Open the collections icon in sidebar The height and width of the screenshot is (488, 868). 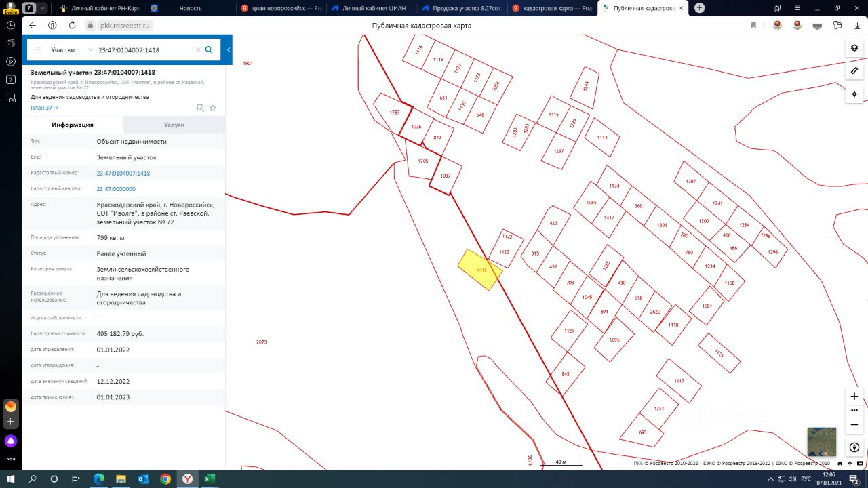pos(11,43)
